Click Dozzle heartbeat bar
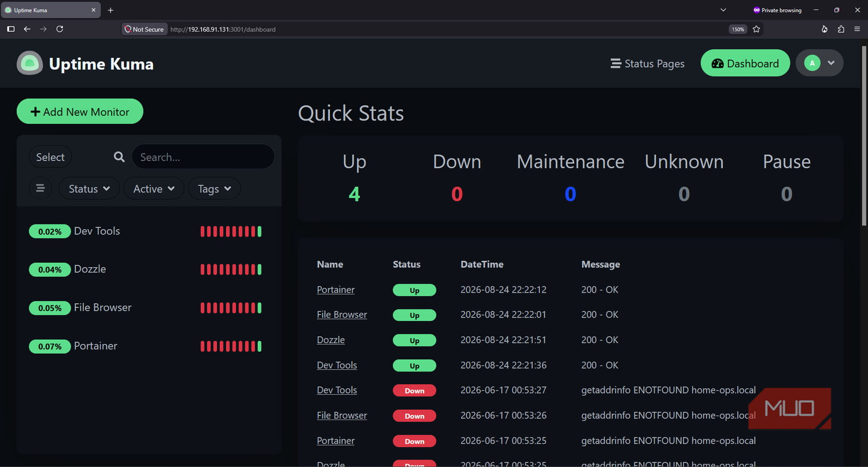 pos(231,270)
